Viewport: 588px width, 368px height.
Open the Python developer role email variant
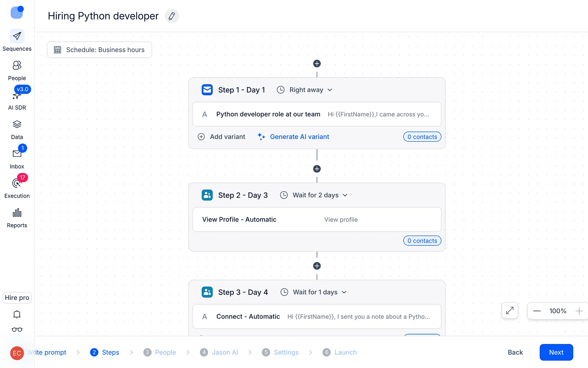(x=317, y=114)
